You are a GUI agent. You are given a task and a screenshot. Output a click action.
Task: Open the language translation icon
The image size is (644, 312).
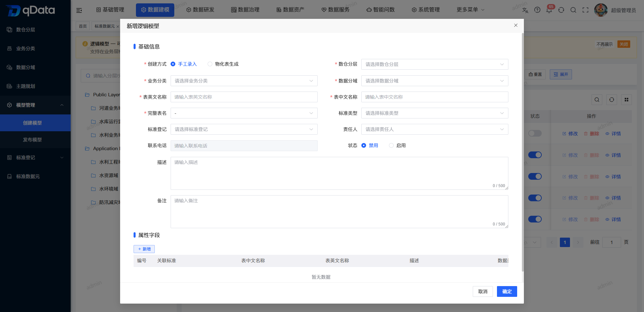point(525,10)
